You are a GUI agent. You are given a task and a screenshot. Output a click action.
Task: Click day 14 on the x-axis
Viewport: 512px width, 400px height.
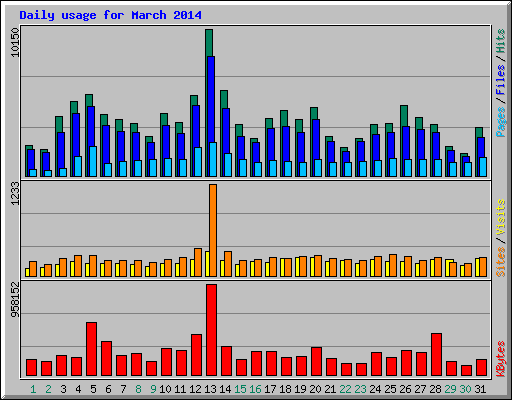[x=225, y=389]
